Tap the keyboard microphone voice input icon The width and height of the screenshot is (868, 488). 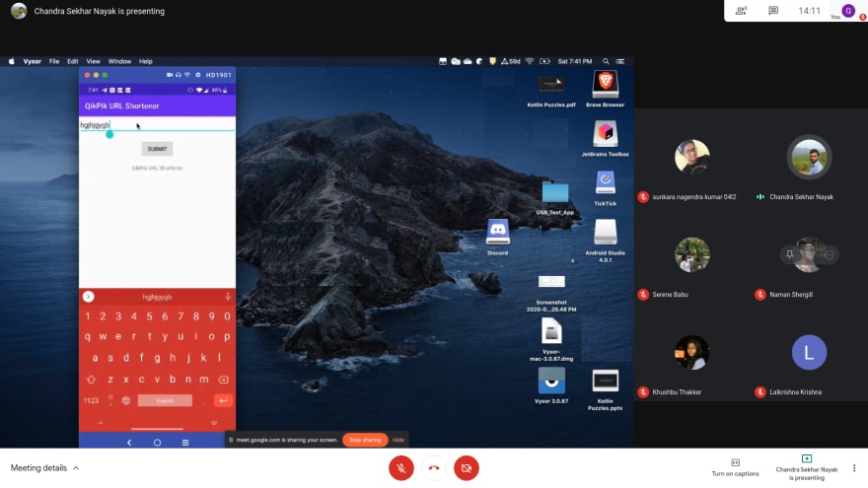click(x=228, y=297)
